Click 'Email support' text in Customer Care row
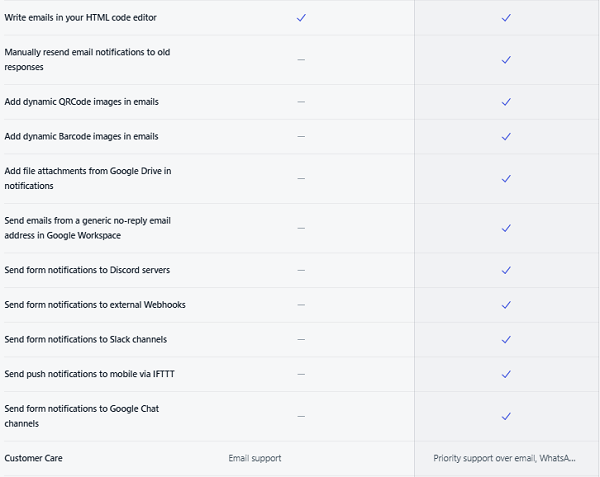 point(255,458)
